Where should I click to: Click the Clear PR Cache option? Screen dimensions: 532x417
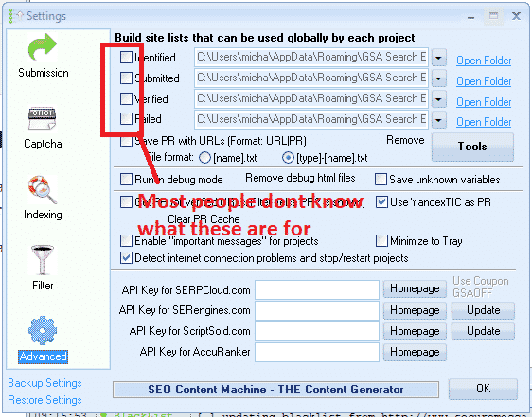coord(204,219)
